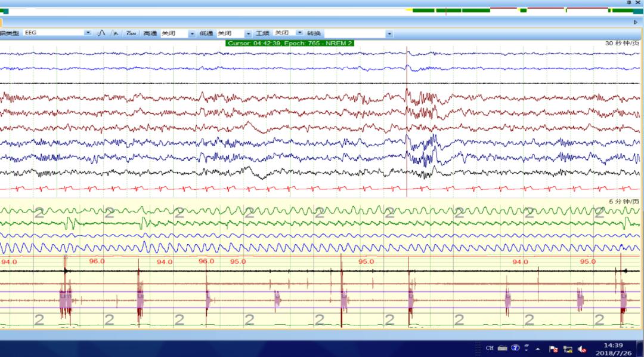Viewport: 644px width, 357px height.
Task: Click the green Cursor Epoch 765 NREM 2 label
Action: (x=290, y=43)
